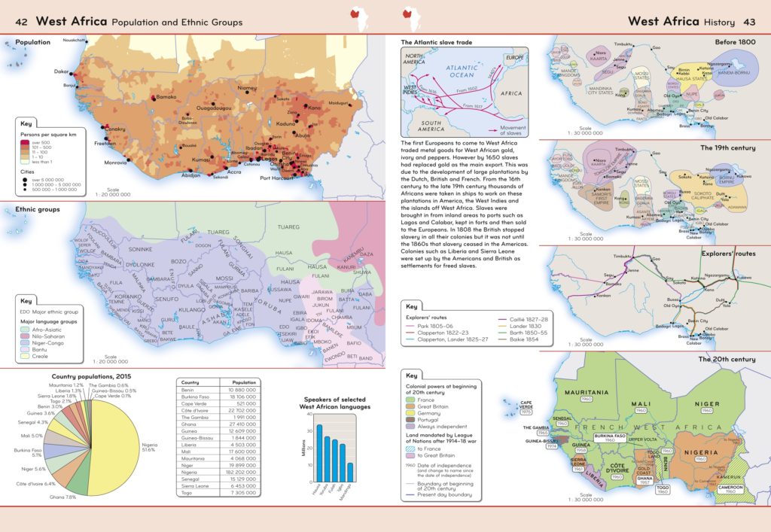Select the Germany colonial power swatch
Screen dimensions: 771x532
[x=410, y=413]
